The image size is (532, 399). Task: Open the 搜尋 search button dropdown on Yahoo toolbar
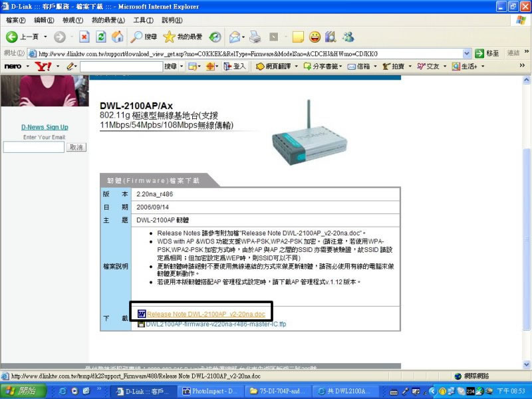tap(182, 66)
